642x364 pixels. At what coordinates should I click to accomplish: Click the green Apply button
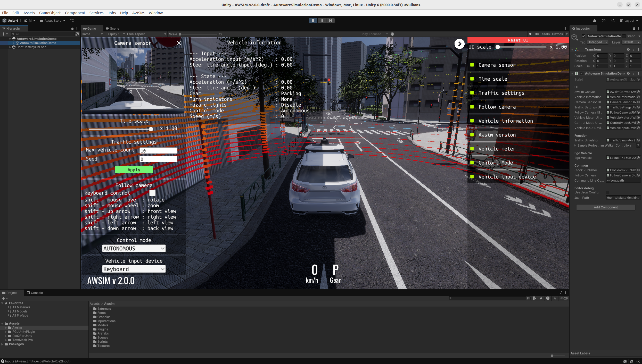coord(134,170)
